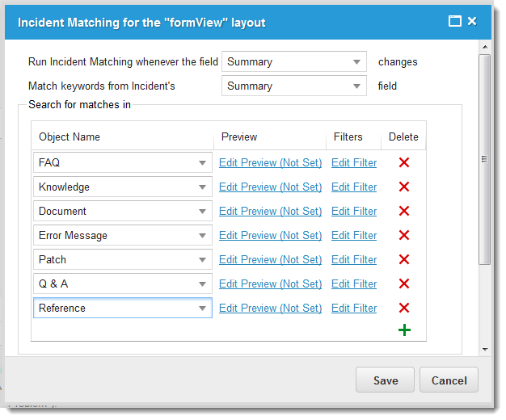Remove the Knowledge row using red X
The image size is (506, 420).
[404, 187]
